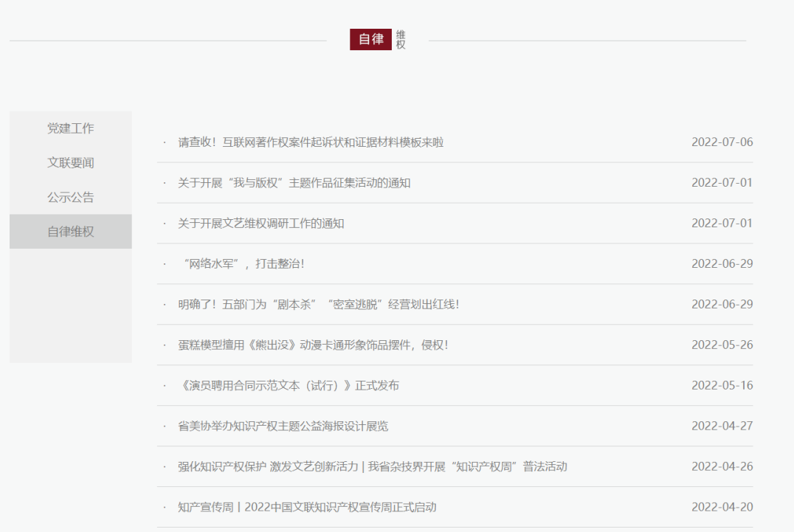This screenshot has width=794, height=532.
Task: Open the 党建工作 sidebar section
Action: (71, 128)
